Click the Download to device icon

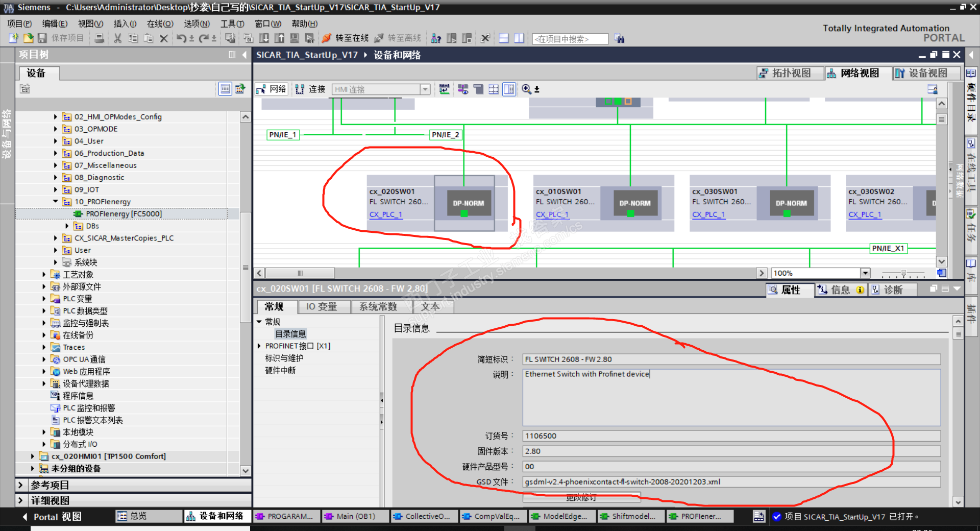[x=264, y=38]
